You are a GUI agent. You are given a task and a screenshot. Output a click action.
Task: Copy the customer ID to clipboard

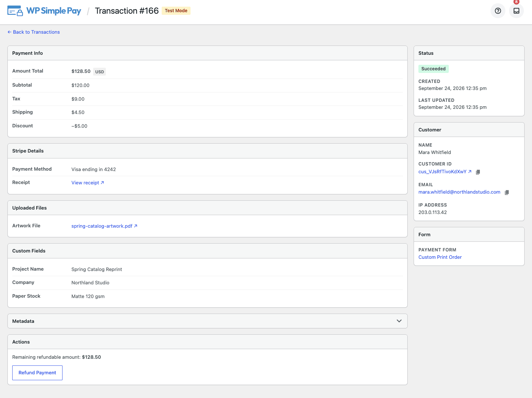478,172
